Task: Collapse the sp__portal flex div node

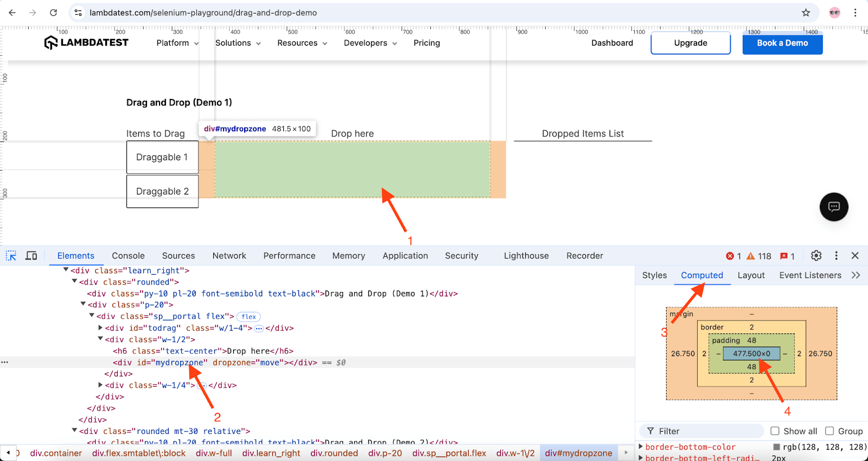Action: coord(92,315)
